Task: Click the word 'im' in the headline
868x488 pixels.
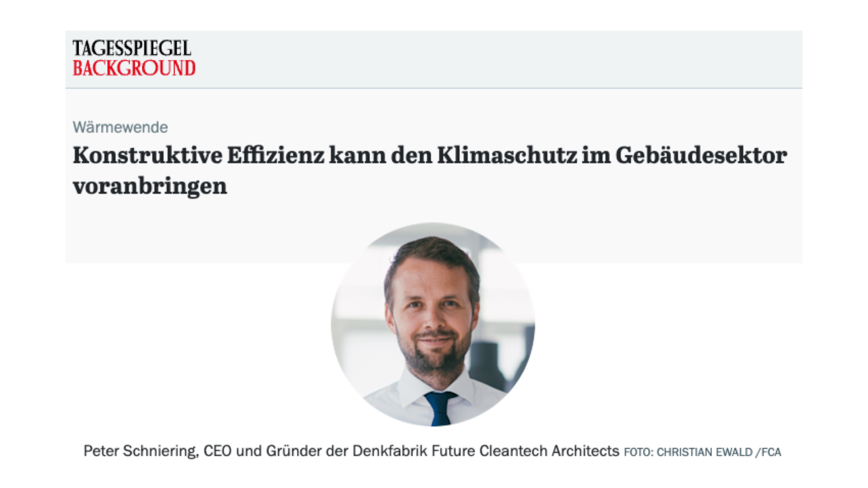Action: click(595, 155)
